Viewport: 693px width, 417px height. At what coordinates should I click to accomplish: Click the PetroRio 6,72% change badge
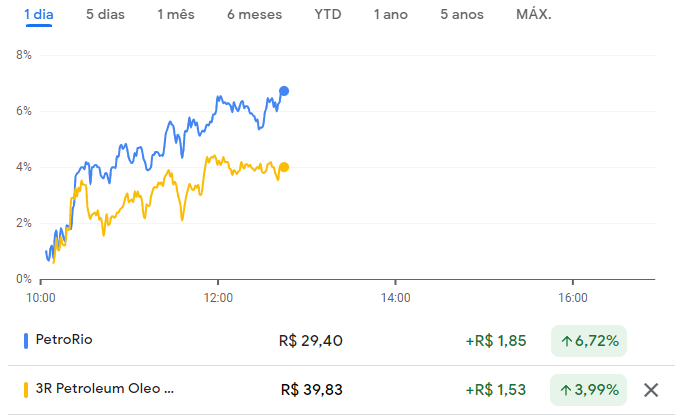pos(589,341)
